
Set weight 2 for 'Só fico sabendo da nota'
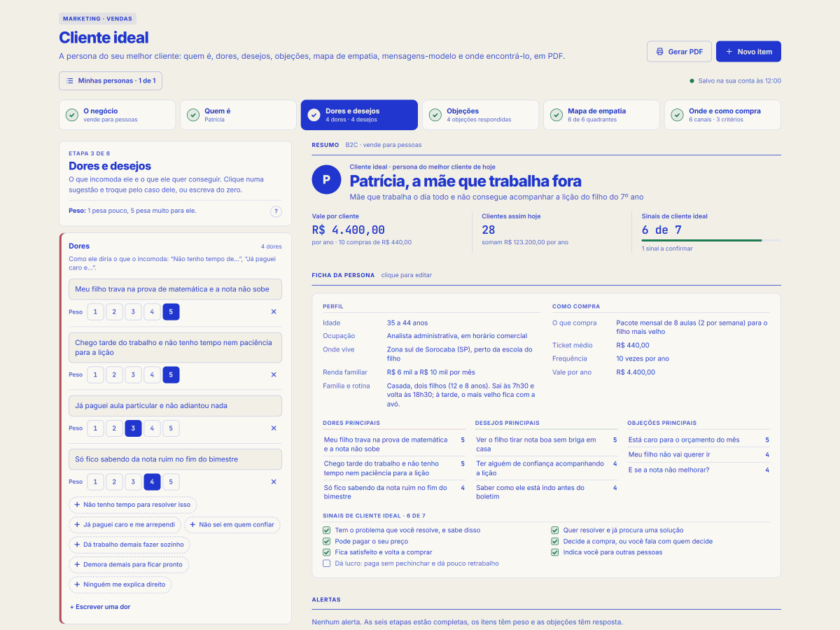115,482
